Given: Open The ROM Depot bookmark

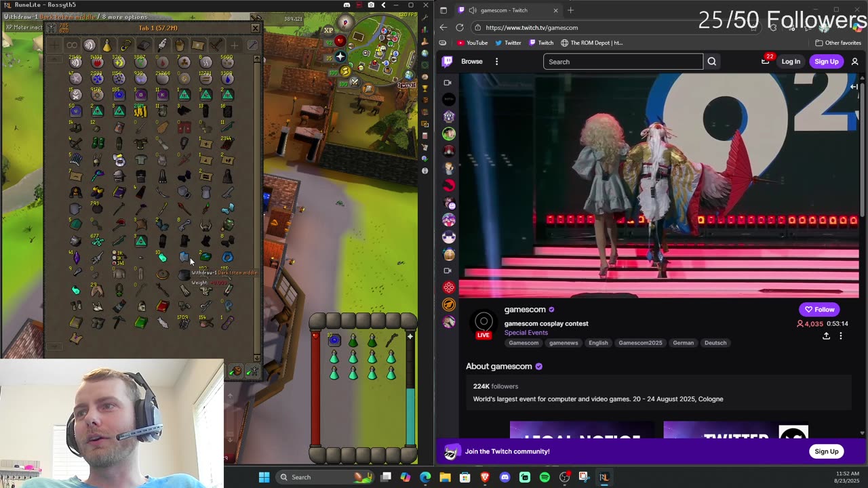Looking at the screenshot, I should 591,43.
